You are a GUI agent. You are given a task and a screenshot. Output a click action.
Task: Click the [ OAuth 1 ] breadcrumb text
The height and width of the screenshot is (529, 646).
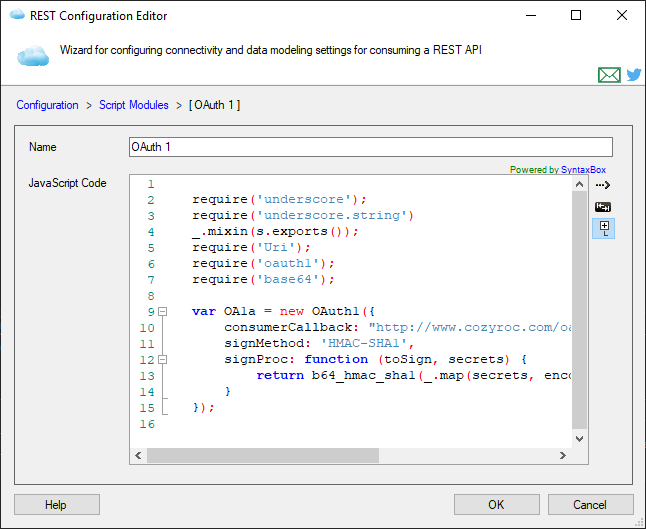[214, 105]
